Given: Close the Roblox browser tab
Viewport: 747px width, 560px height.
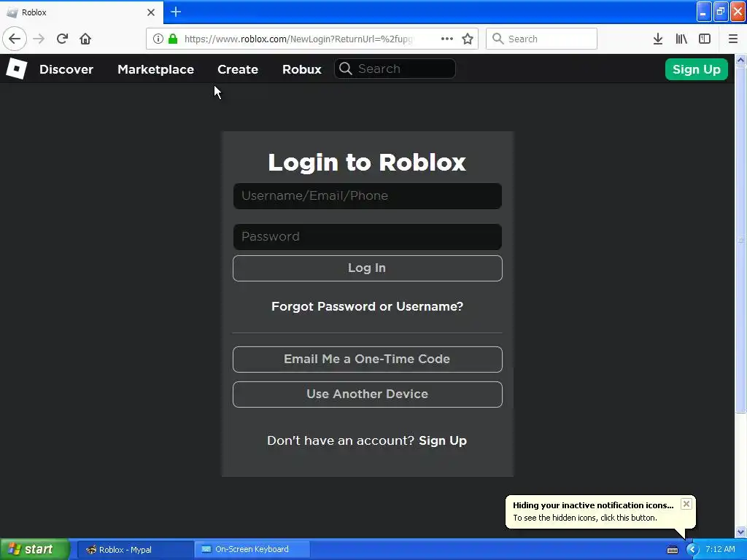Looking at the screenshot, I should 151,12.
